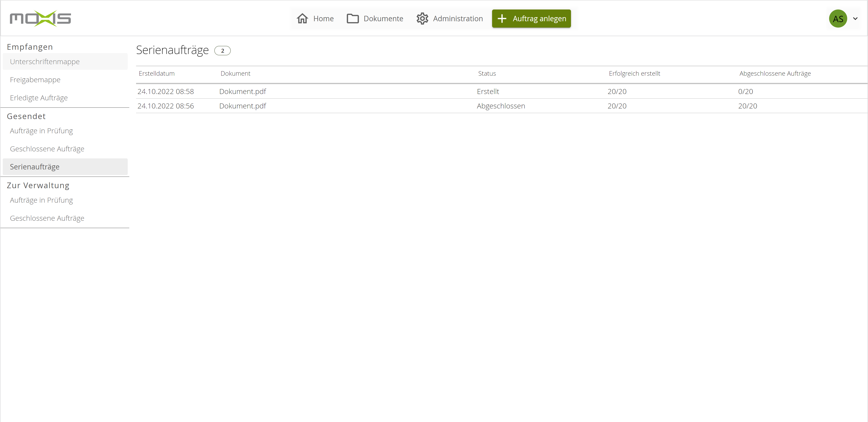Click the MOXIS logo
This screenshot has width=868, height=422.
coord(40,19)
